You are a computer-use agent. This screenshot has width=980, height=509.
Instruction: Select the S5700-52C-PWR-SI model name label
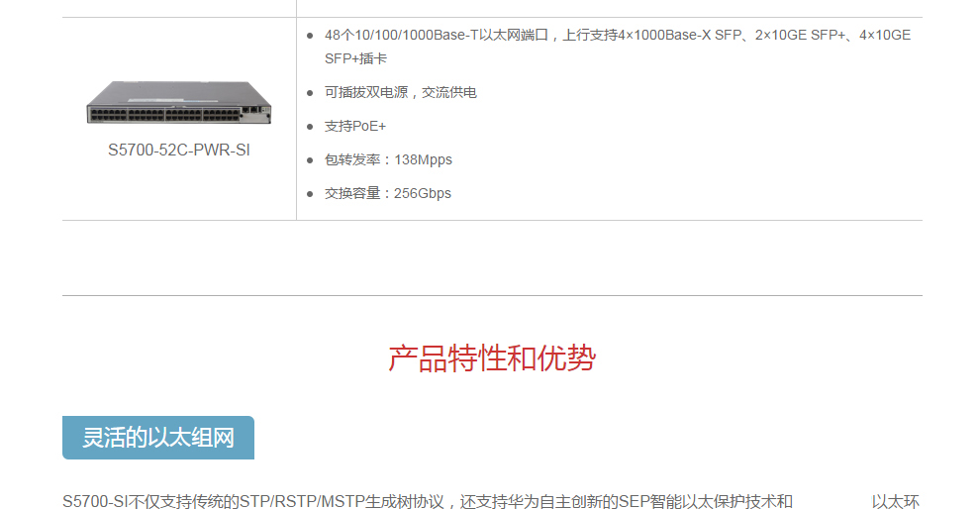point(179,151)
